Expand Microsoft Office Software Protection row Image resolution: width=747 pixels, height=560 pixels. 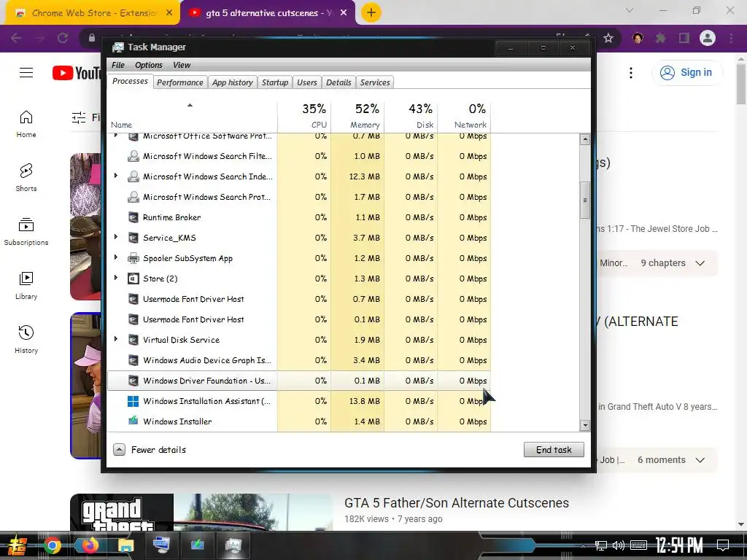pyautogui.click(x=116, y=136)
